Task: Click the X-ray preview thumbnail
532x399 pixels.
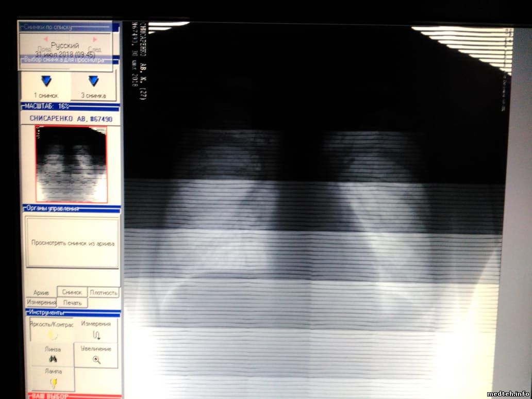Action: click(x=71, y=164)
